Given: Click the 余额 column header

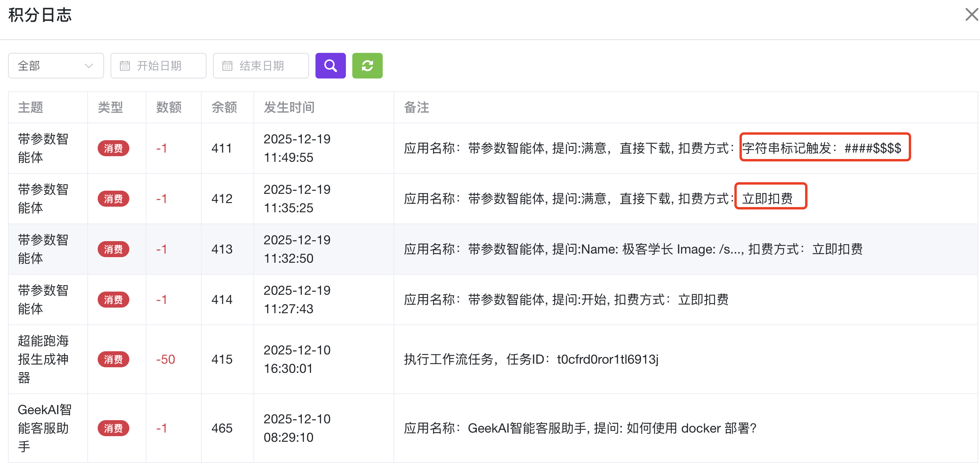Looking at the screenshot, I should coord(224,107).
